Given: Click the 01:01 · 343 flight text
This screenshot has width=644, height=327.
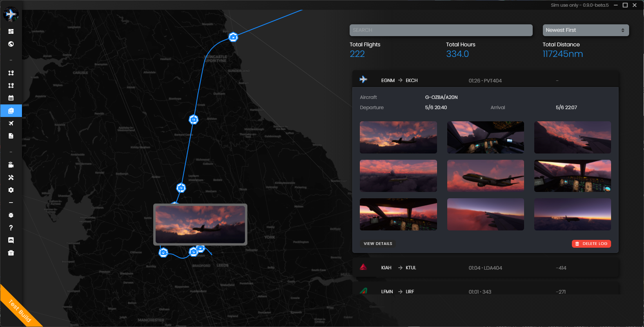Looking at the screenshot, I should point(480,292).
